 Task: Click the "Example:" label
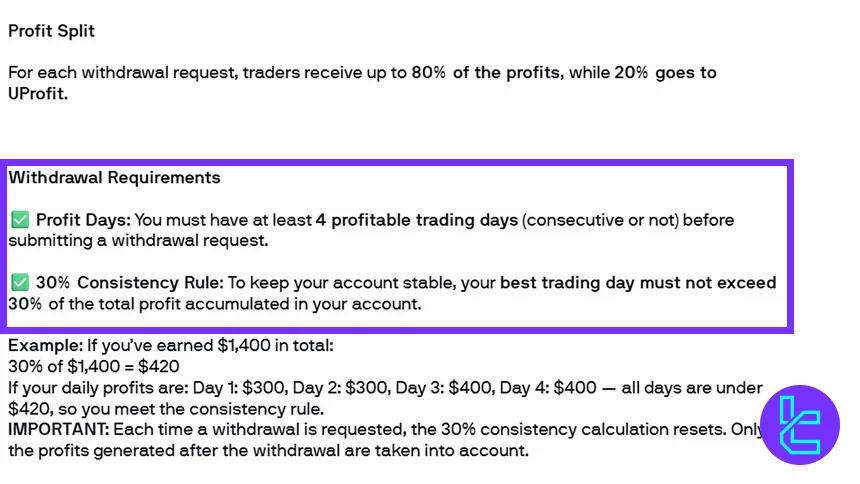coord(44,346)
